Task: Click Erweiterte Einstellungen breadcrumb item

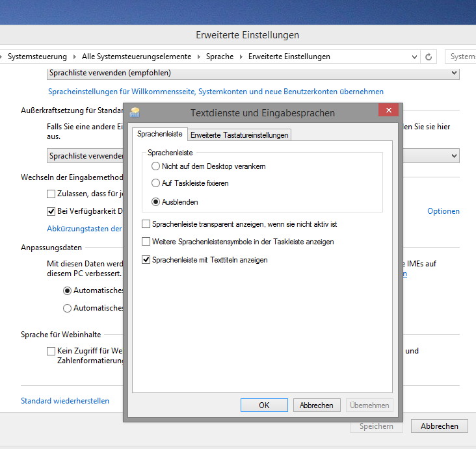Action: (x=289, y=57)
